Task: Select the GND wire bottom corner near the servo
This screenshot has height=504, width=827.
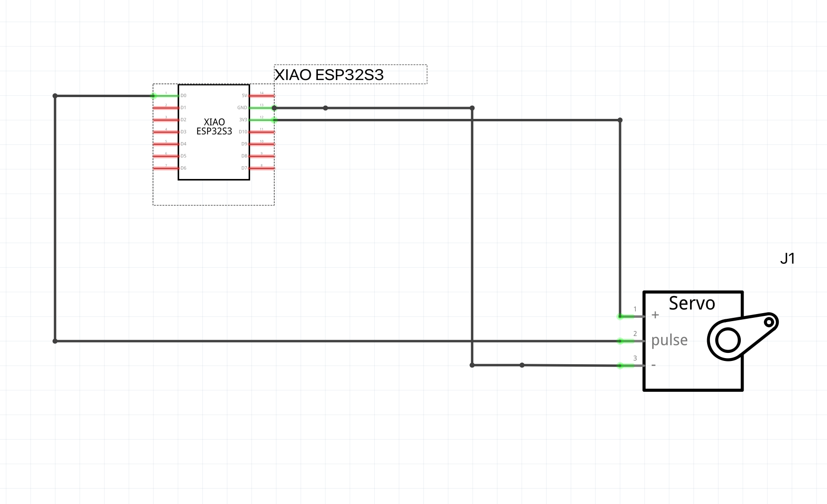Action: pos(472,365)
